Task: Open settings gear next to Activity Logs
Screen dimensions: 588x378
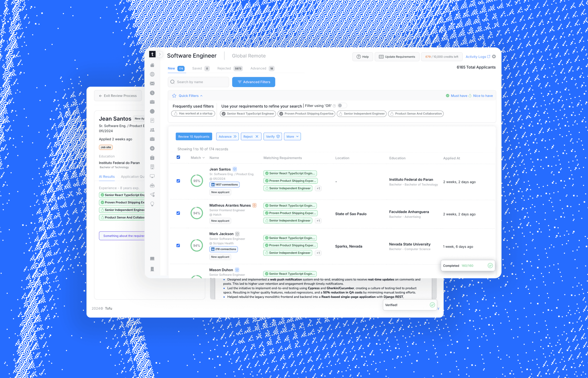Action: [494, 57]
